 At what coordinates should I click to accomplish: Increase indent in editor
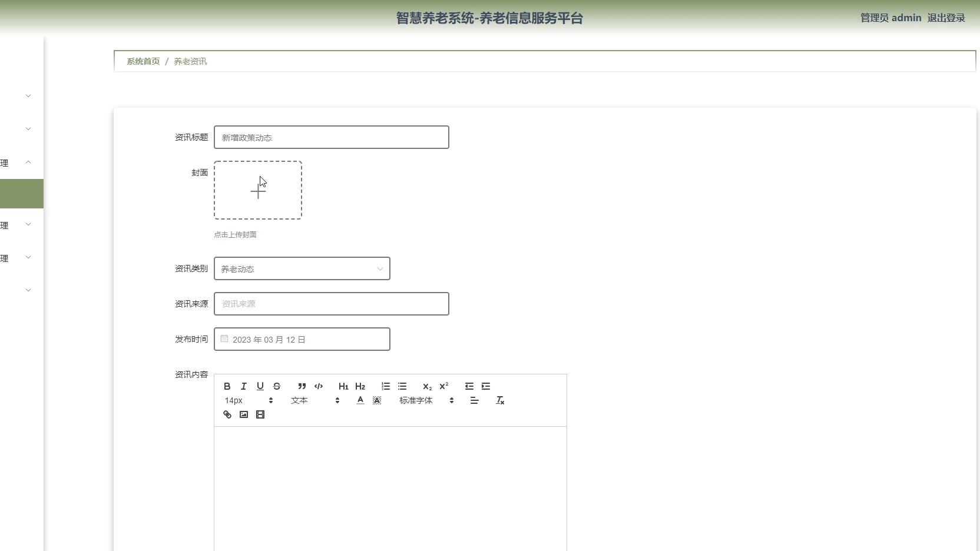pos(486,386)
